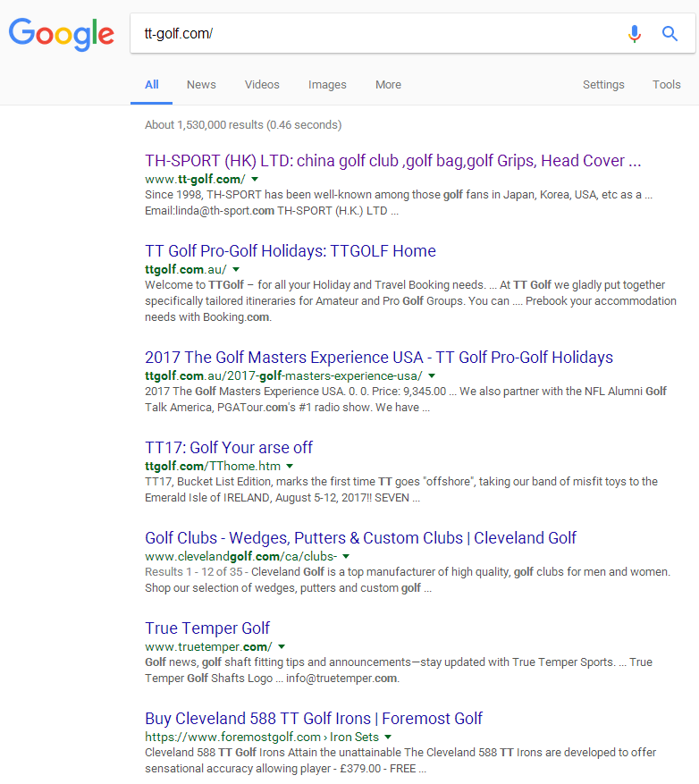Click snippet text 'TT17, Bucket List Edition'
The width and height of the screenshot is (699, 784).
tap(209, 482)
